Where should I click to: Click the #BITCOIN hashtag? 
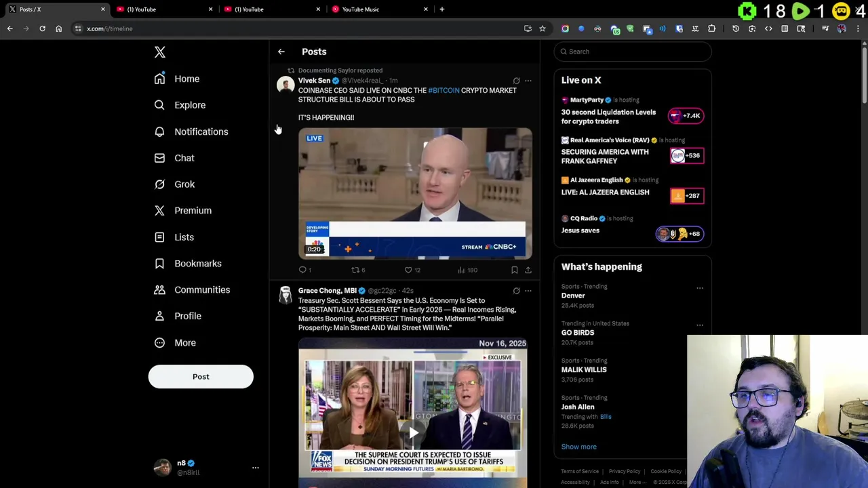tap(443, 90)
